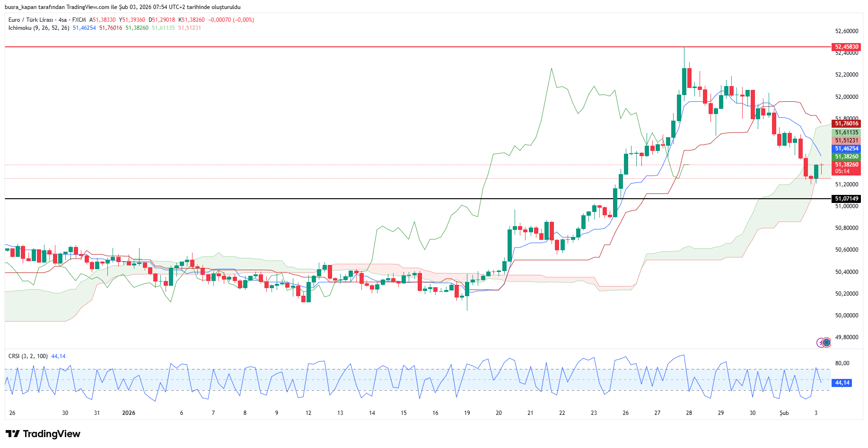Viewport: 868px width, 448px height.
Task: Click the 2026 year marker on time axis
Action: (x=128, y=413)
